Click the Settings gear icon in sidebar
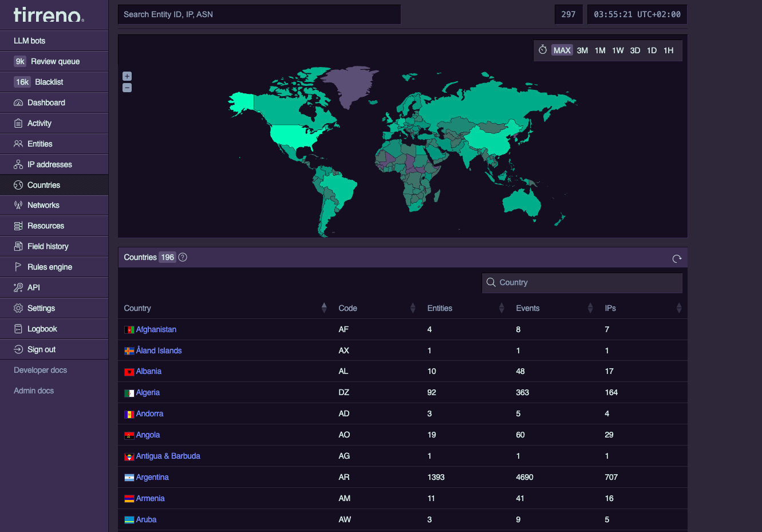Image resolution: width=762 pixels, height=532 pixels. click(x=18, y=308)
